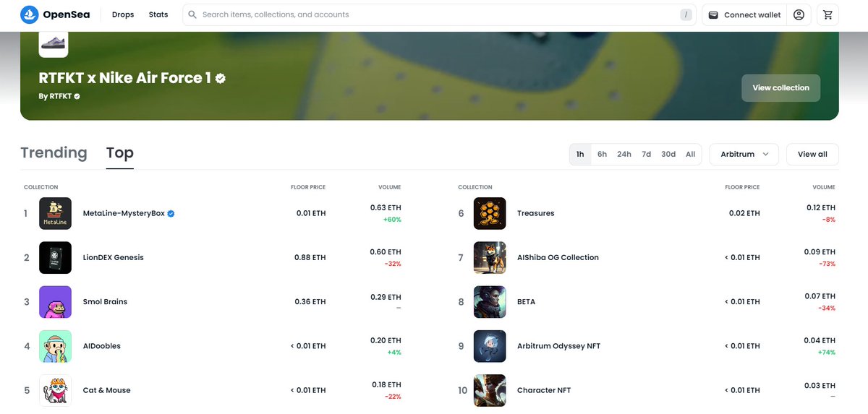Switch to the Trending tab
868x414 pixels.
coord(54,152)
